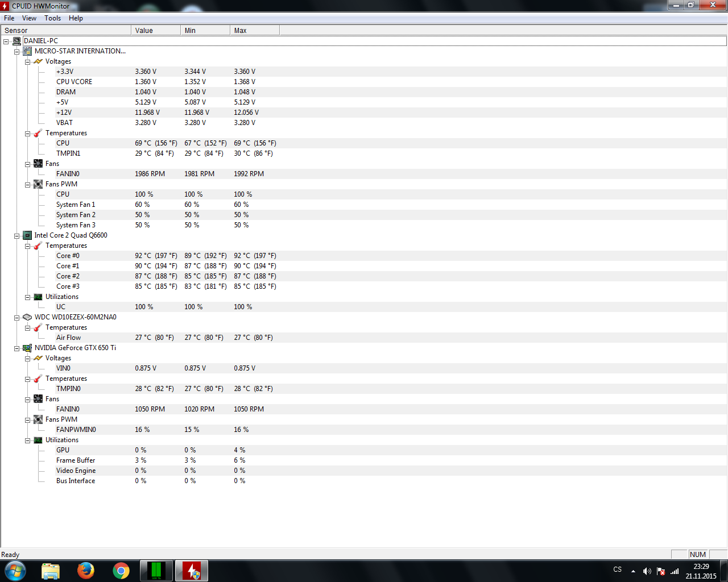Screen dimensions: 728x582
Task: Open the View menu
Action: coord(29,18)
